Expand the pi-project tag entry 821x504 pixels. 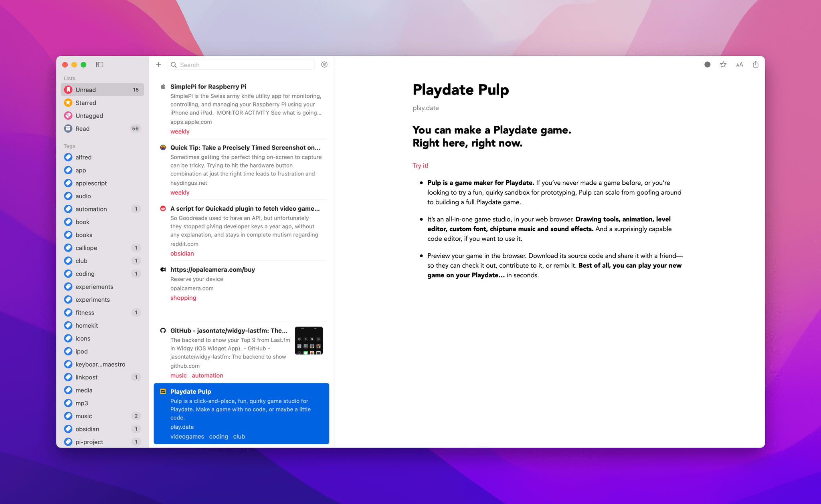point(89,442)
